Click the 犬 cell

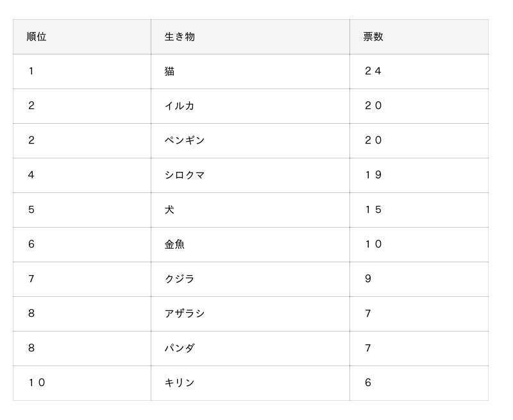point(169,210)
